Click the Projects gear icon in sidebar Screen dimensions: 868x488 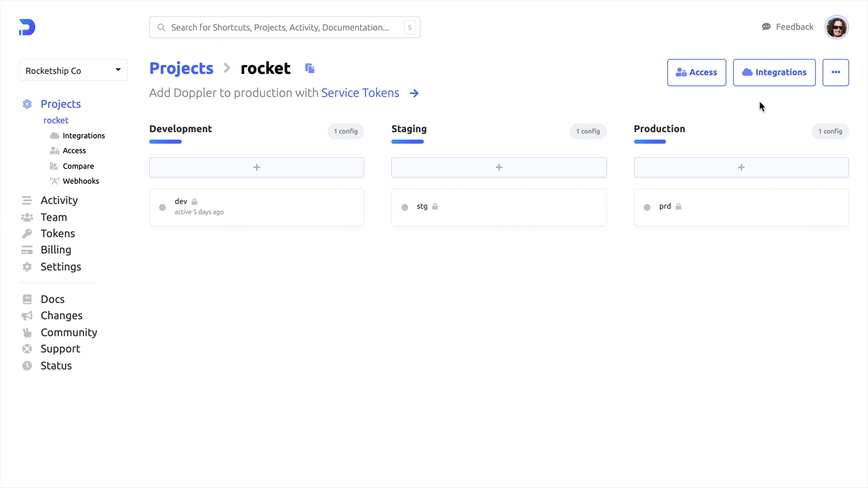click(27, 104)
